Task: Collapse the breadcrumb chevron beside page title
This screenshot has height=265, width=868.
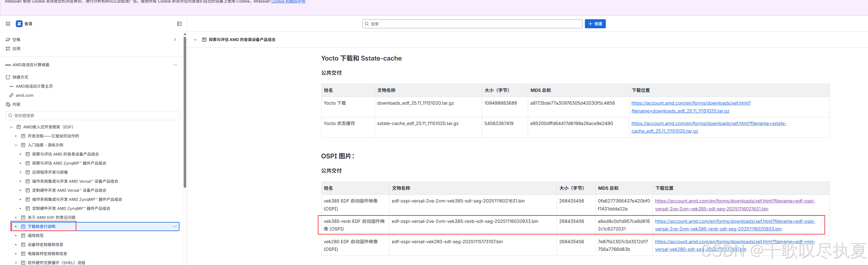Action: coord(195,40)
